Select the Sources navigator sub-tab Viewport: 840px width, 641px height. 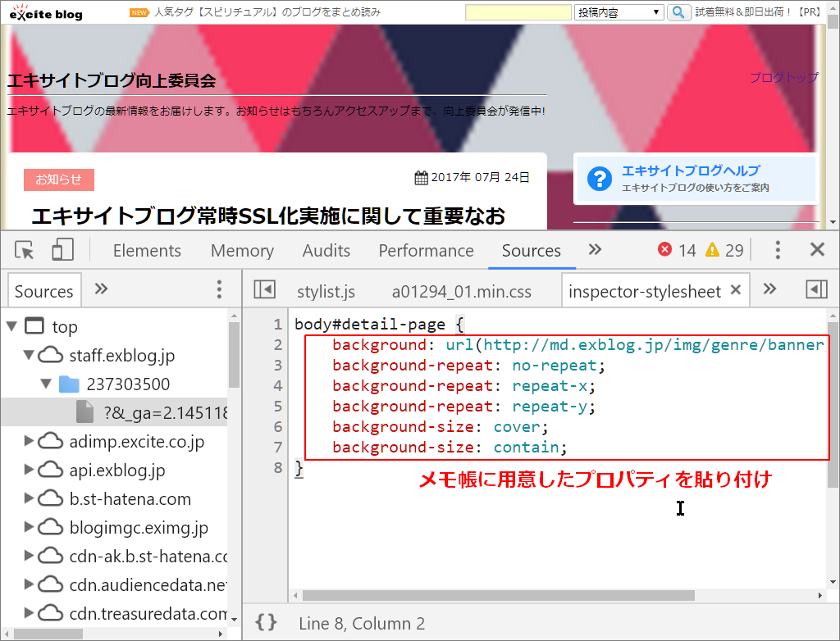pyautogui.click(x=44, y=291)
